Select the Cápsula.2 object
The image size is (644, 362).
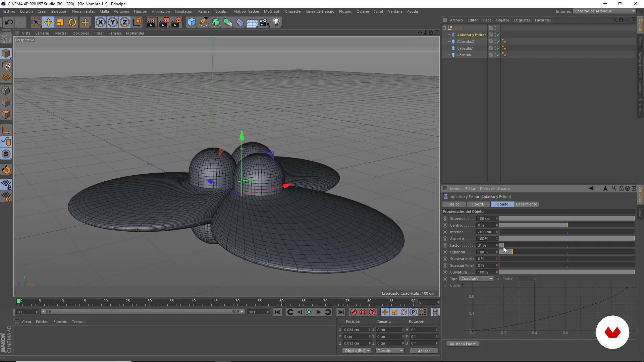(x=465, y=42)
